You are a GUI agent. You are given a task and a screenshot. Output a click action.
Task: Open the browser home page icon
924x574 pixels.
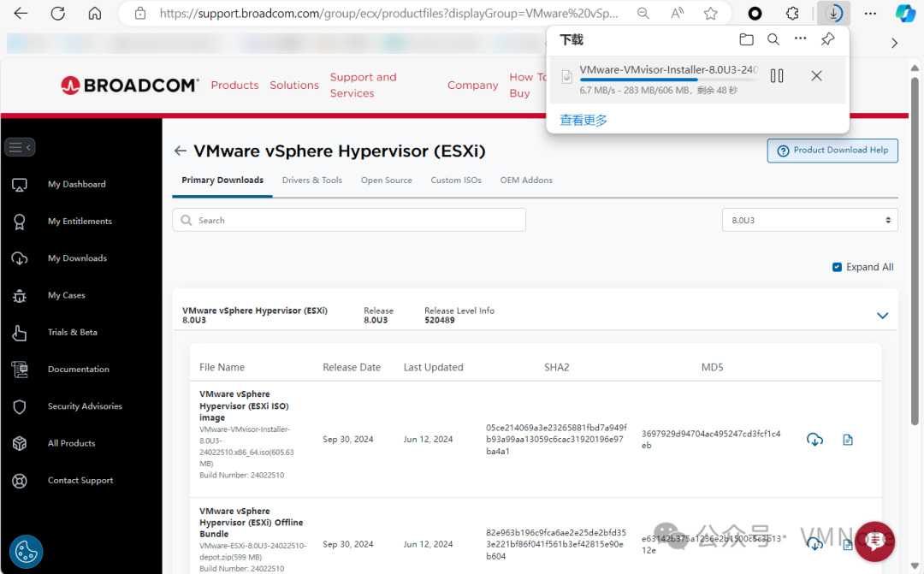click(x=95, y=13)
